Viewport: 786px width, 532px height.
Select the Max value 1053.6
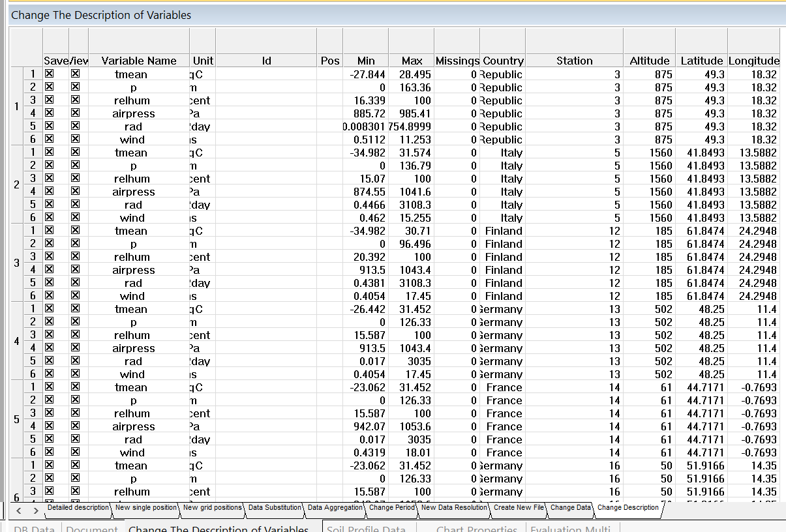[x=415, y=426]
